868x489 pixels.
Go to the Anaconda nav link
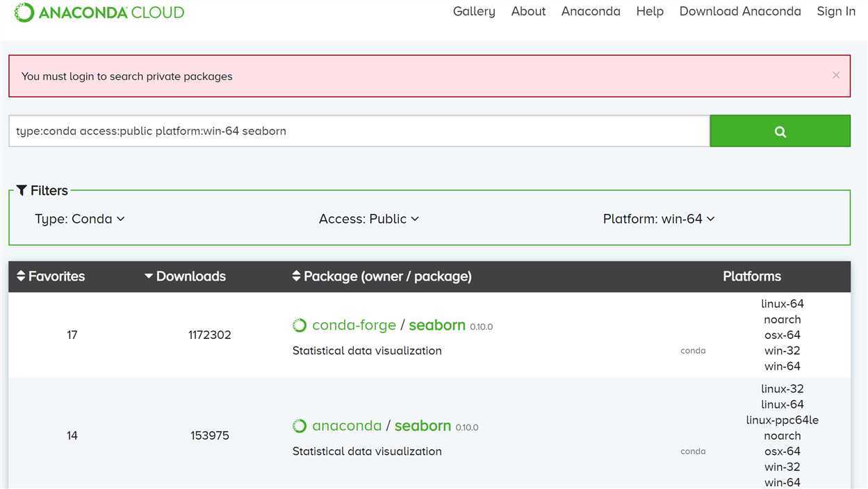coord(591,11)
